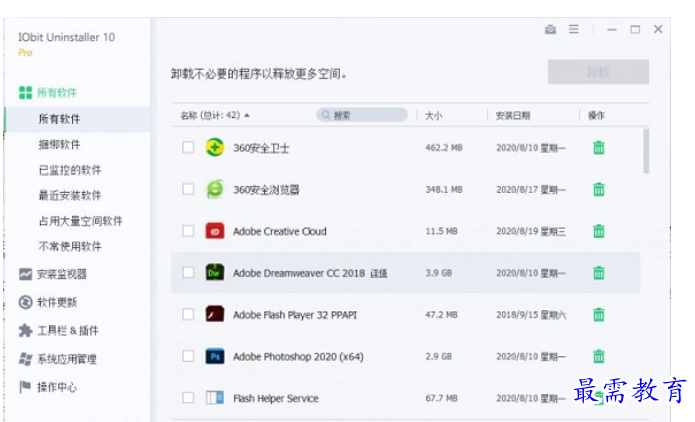
Task: Click the 搜索 search input field
Action: pos(362,115)
